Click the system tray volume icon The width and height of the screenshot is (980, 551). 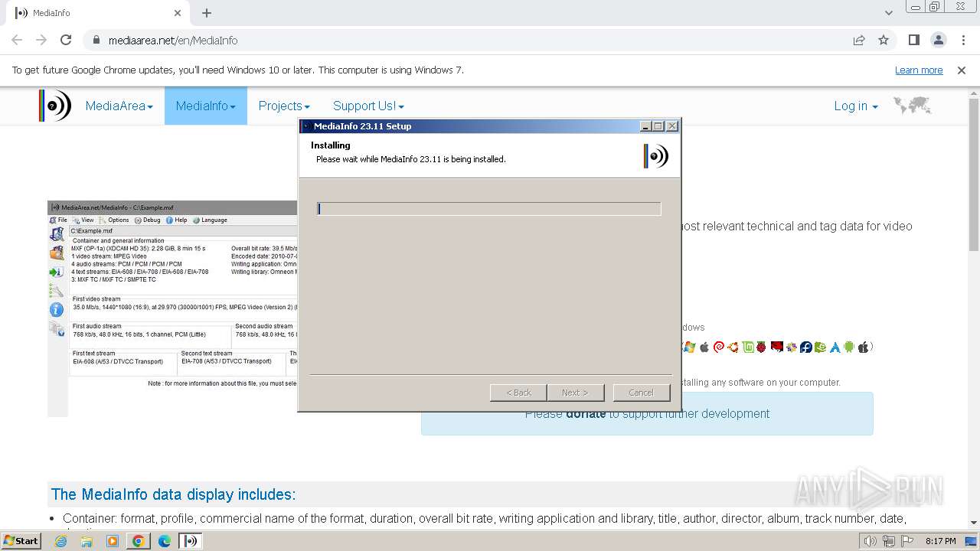[870, 541]
